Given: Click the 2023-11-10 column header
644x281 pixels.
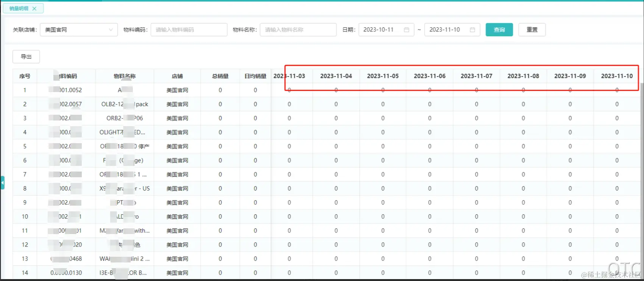Looking at the screenshot, I should 617,76.
